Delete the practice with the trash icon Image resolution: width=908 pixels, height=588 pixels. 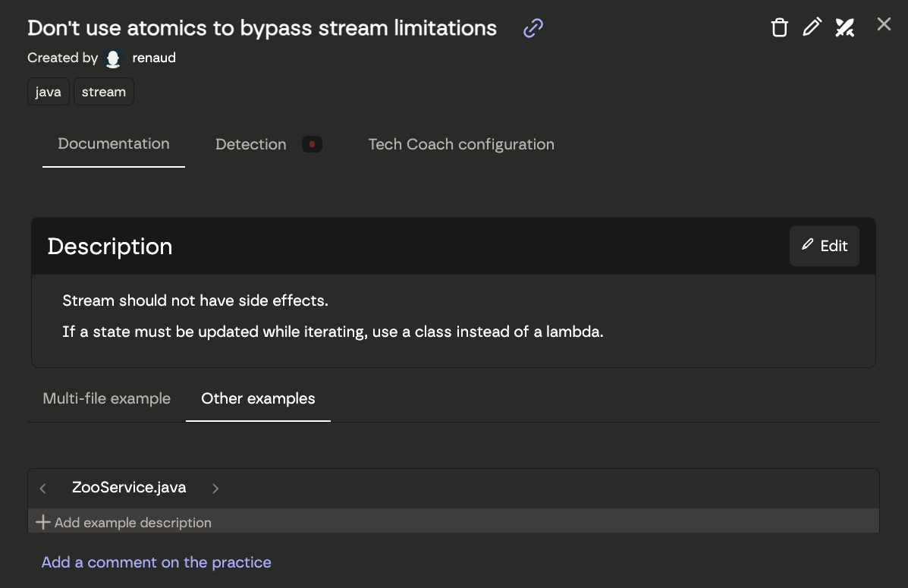pyautogui.click(x=779, y=28)
